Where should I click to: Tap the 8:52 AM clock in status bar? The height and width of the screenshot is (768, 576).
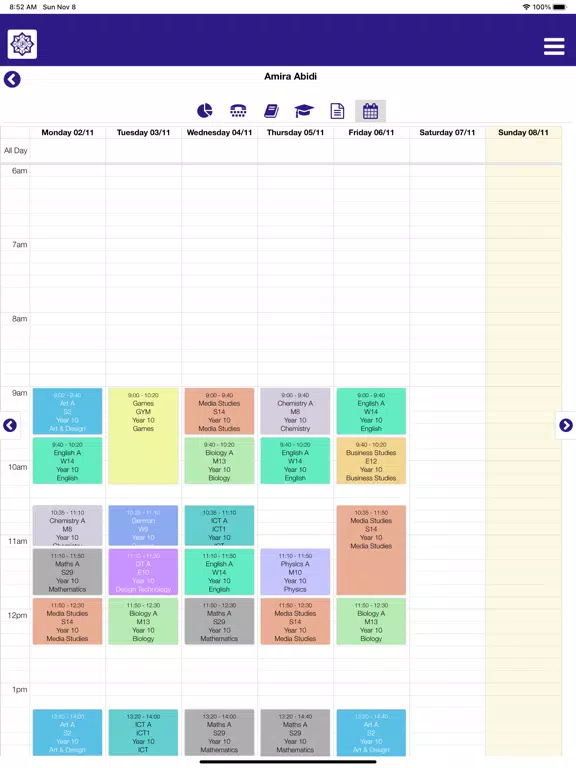pos(23,7)
